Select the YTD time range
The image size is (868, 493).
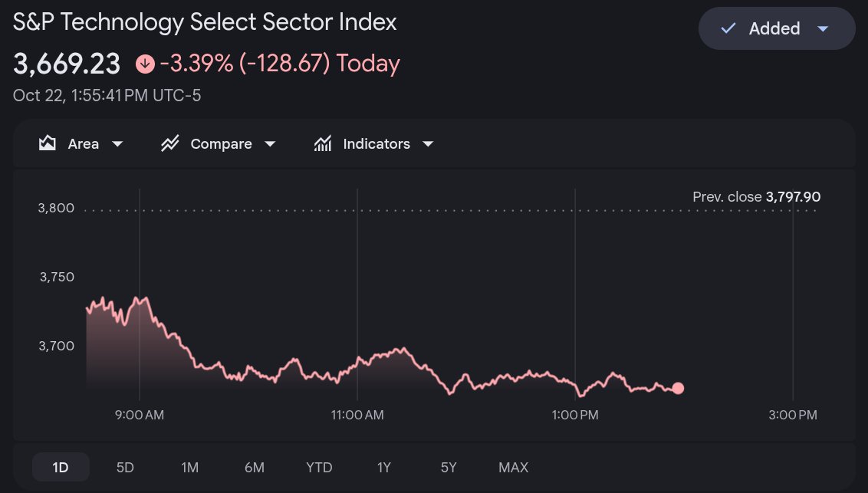click(320, 467)
